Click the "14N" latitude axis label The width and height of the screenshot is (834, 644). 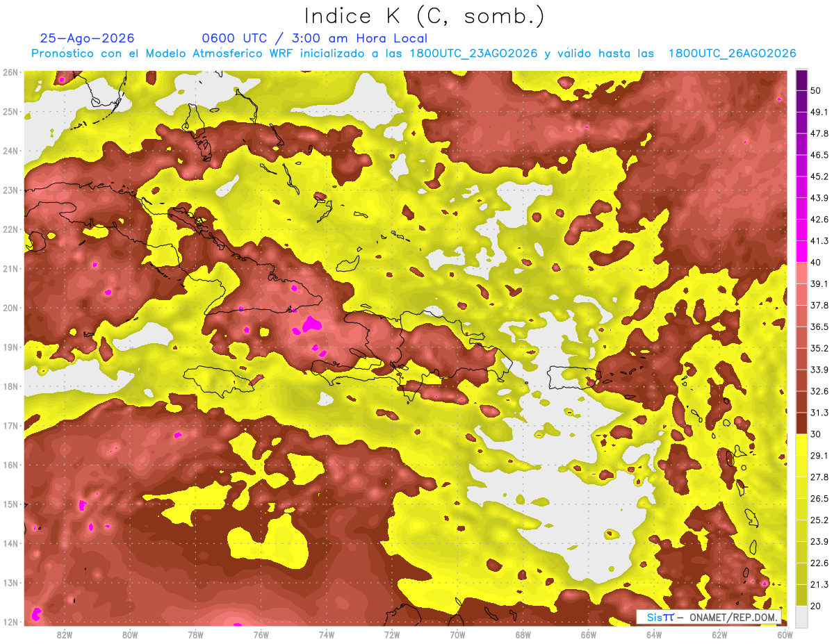[x=10, y=543]
